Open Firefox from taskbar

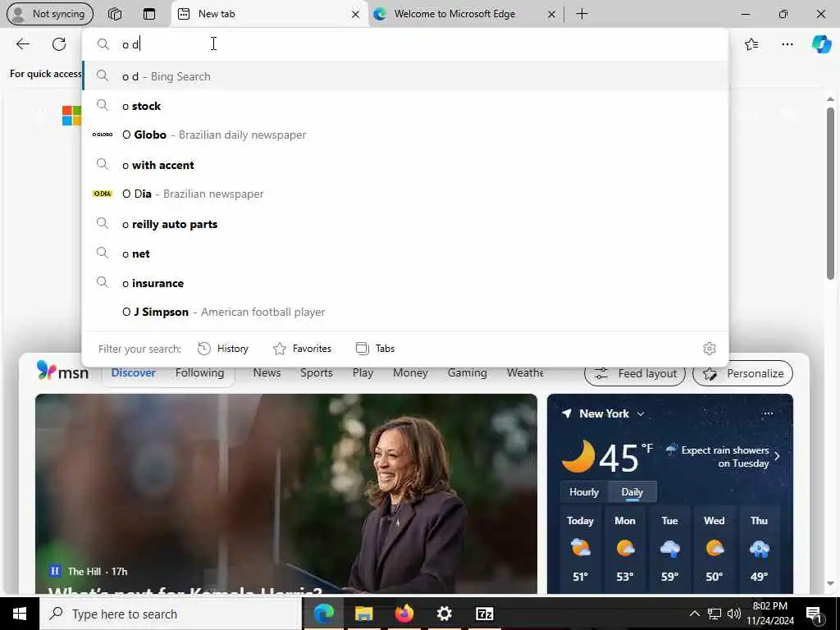tap(404, 614)
